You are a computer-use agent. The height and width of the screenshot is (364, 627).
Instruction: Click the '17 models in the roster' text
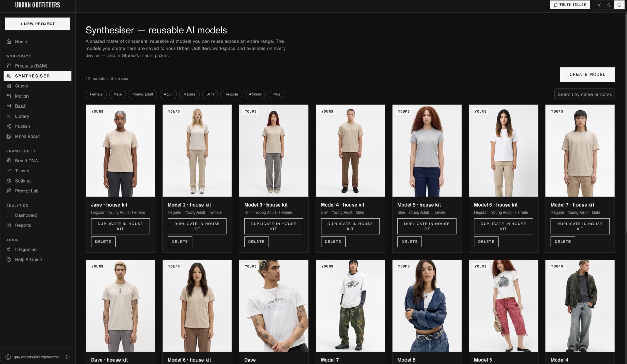(x=107, y=79)
